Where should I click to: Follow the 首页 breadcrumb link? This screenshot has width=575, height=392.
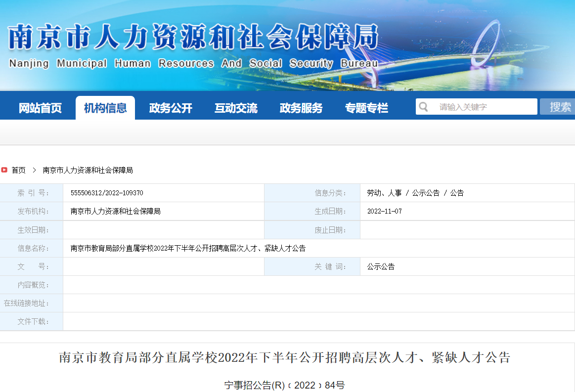tap(19, 170)
